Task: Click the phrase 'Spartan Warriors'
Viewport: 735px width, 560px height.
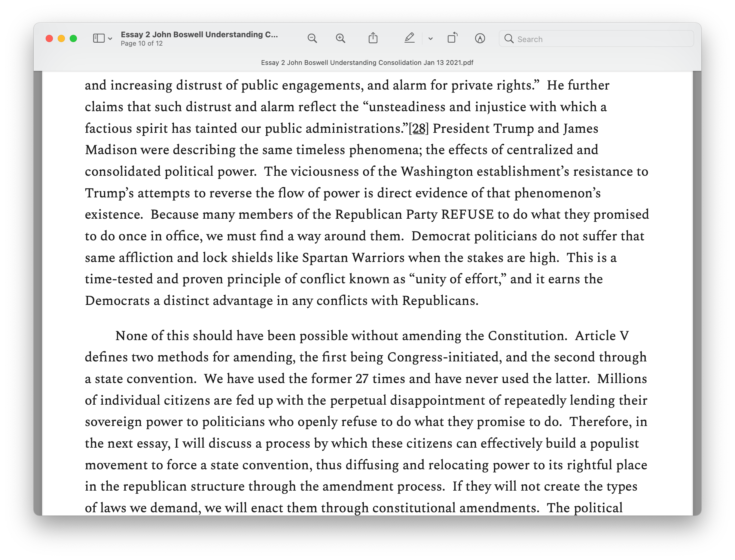Action: [x=353, y=258]
